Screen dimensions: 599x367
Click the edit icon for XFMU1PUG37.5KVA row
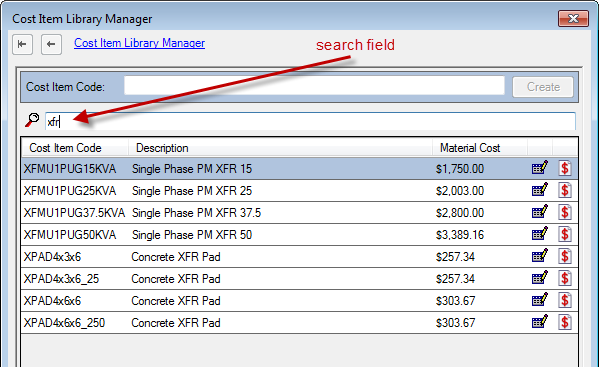(x=540, y=212)
